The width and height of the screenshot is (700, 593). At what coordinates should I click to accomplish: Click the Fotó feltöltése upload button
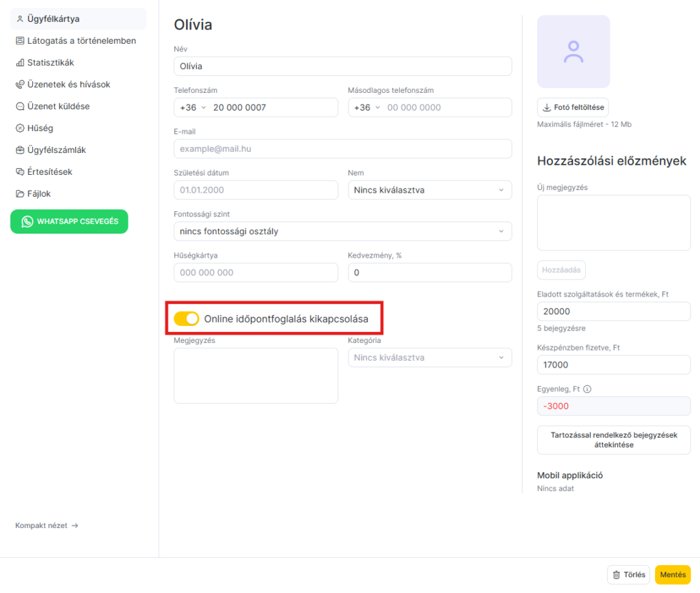coord(572,108)
